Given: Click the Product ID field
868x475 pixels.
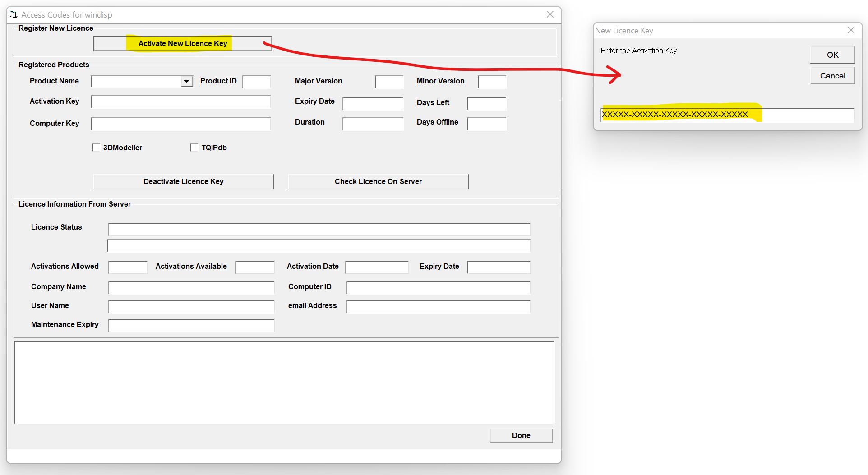Looking at the screenshot, I should (x=256, y=82).
